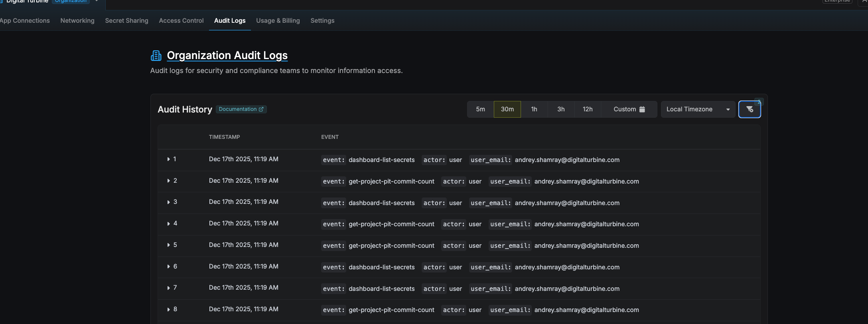Open the Documentation link

point(238,109)
